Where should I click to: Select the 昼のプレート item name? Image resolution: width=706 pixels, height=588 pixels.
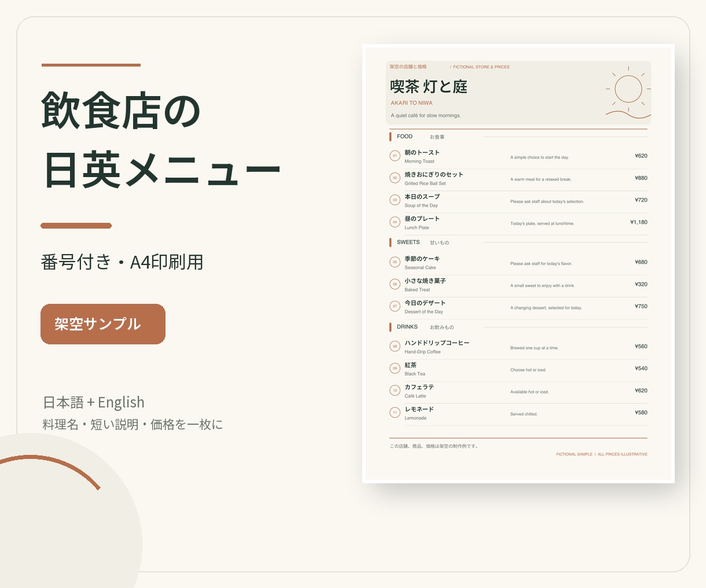pyautogui.click(x=422, y=219)
